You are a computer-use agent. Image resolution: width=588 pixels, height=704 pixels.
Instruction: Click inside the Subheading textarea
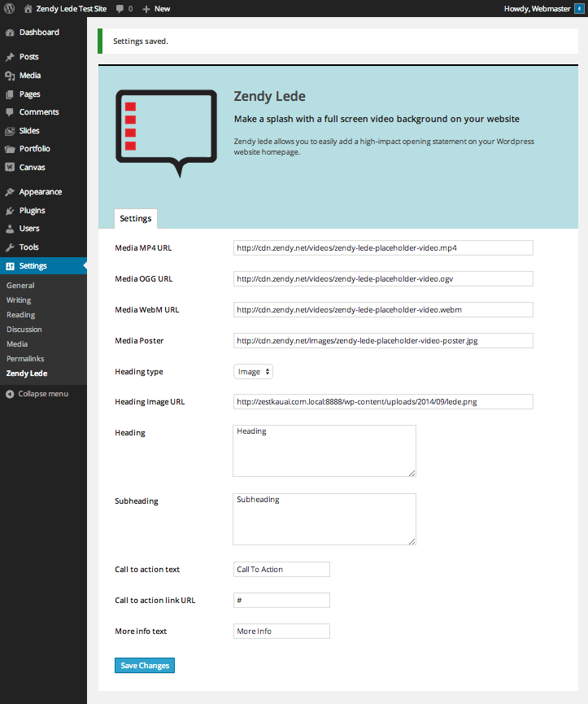(324, 519)
